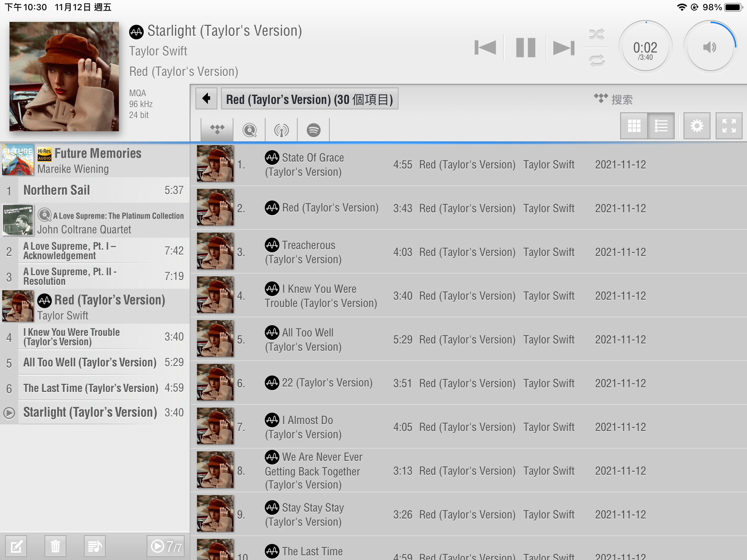
Task: Click the 0:02 track progress dial
Action: [645, 48]
